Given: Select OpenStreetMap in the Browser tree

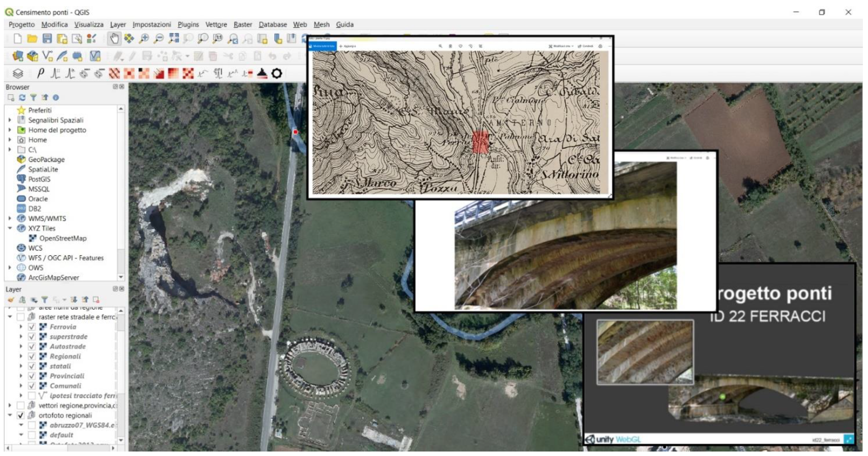Looking at the screenshot, I should [x=63, y=238].
